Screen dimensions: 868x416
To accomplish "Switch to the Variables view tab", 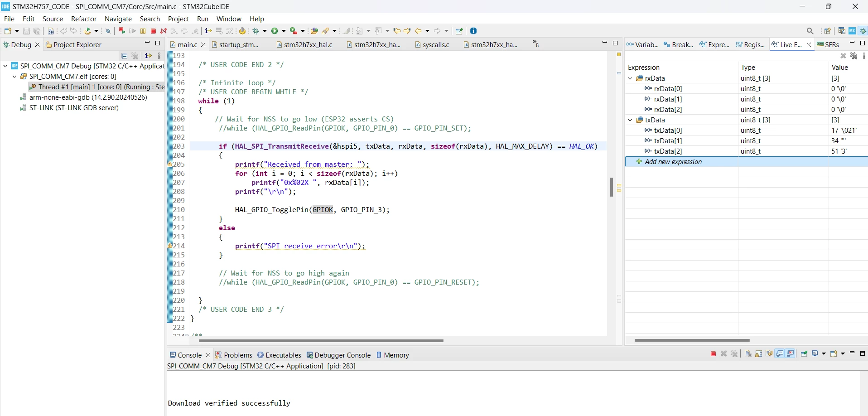I will (643, 44).
